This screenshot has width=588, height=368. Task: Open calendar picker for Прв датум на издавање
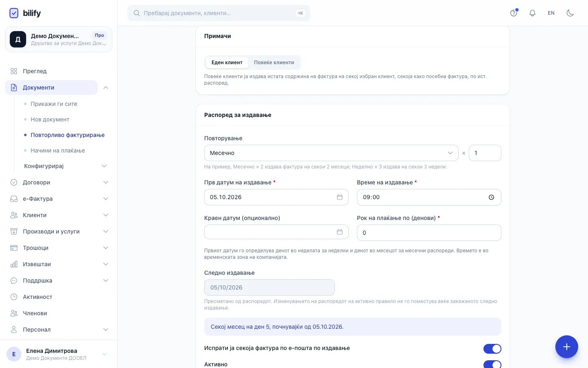pos(339,197)
